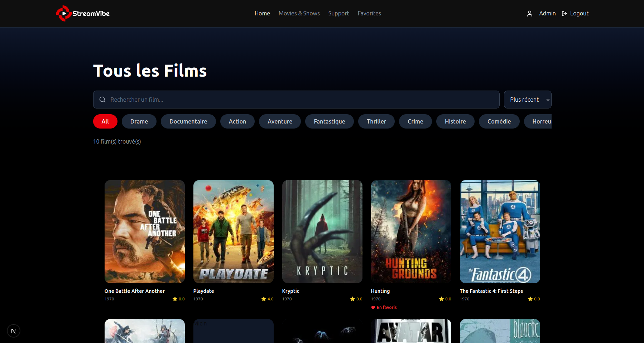
Task: Open the One Battle After Another title link
Action: point(135,291)
